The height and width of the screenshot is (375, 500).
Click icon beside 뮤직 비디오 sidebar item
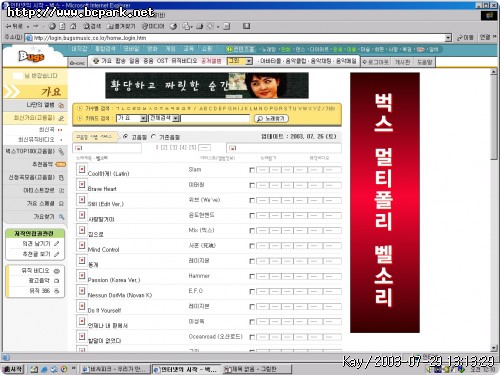tap(57, 271)
